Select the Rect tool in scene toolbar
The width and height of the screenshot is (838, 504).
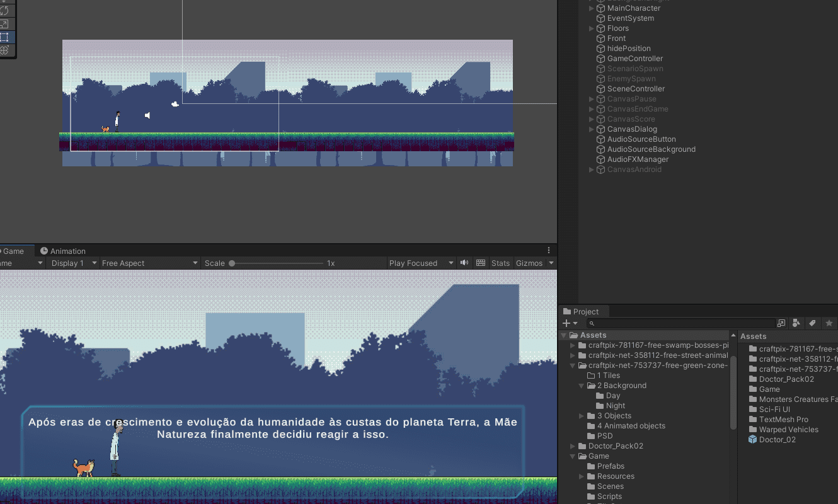point(4,37)
